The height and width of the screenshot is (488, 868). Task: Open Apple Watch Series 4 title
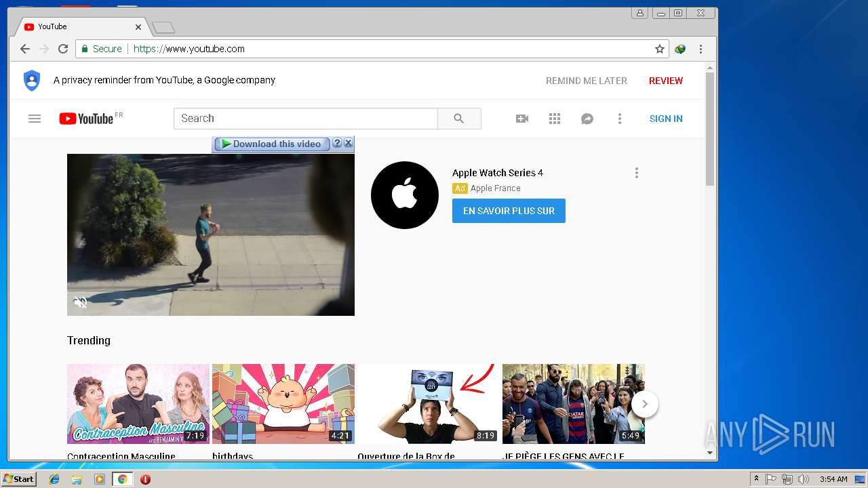pos(498,173)
